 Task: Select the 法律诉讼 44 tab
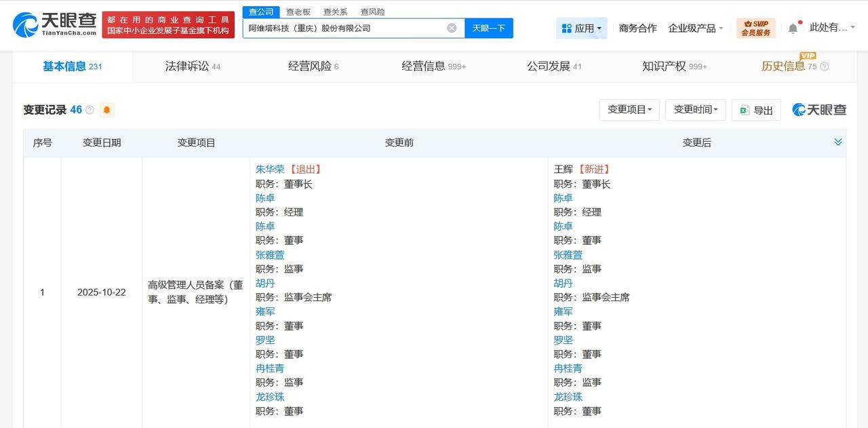(193, 66)
